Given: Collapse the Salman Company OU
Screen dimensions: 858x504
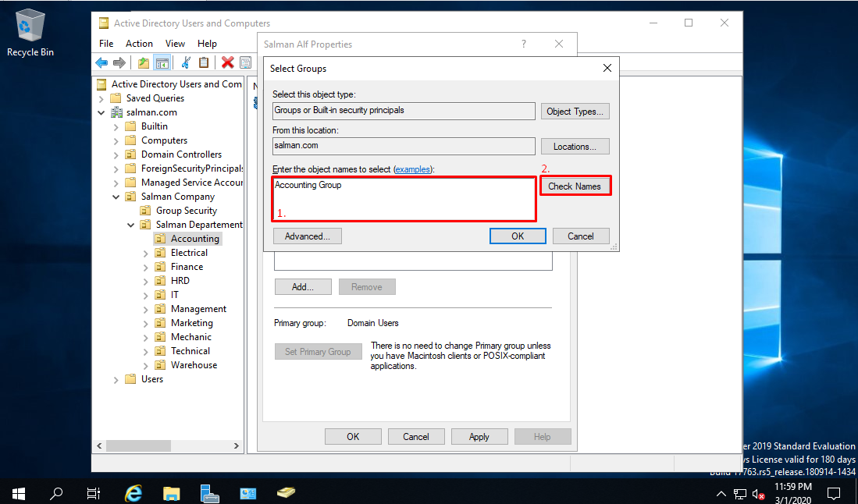Looking at the screenshot, I should coord(116,197).
